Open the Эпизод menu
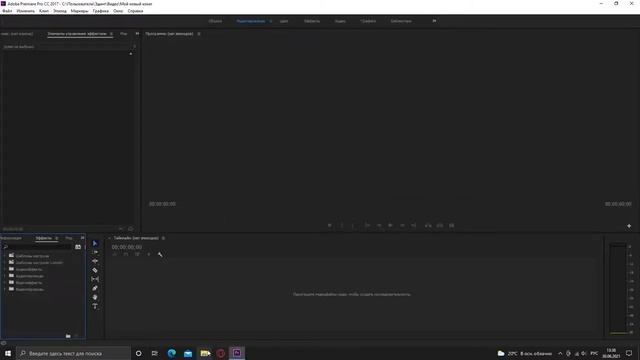 click(x=60, y=11)
